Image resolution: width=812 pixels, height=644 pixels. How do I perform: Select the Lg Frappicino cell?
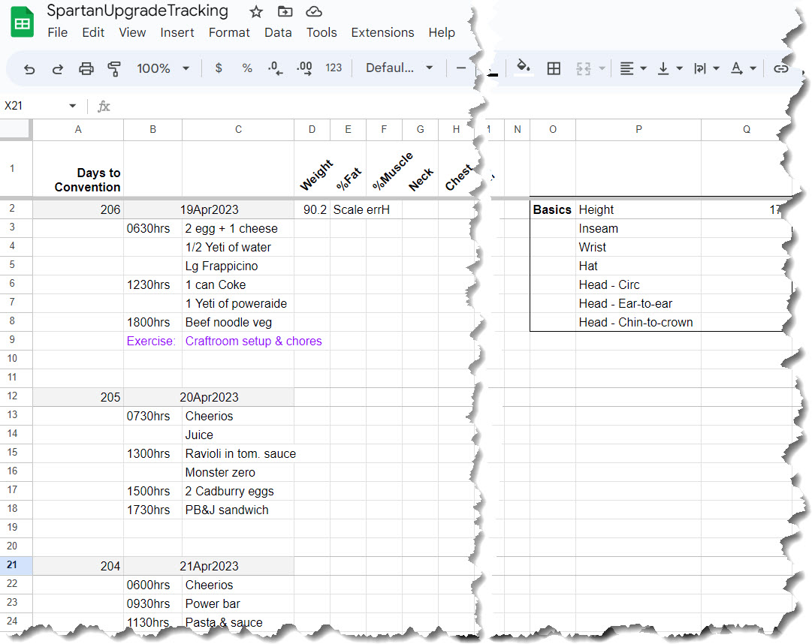pyautogui.click(x=238, y=266)
